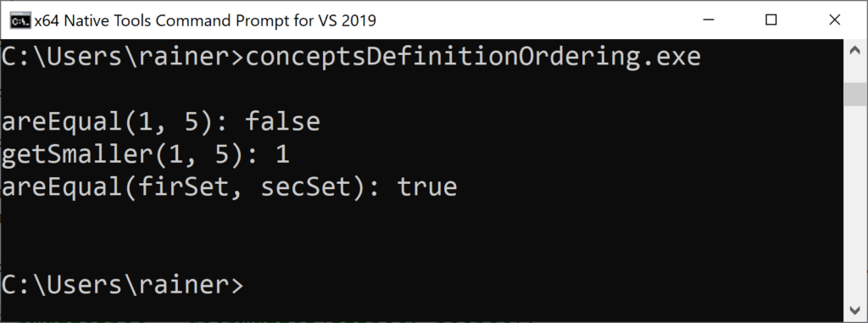The width and height of the screenshot is (868, 323).
Task: Click the areEqual(firSet, secSet) output line
Action: (229, 187)
